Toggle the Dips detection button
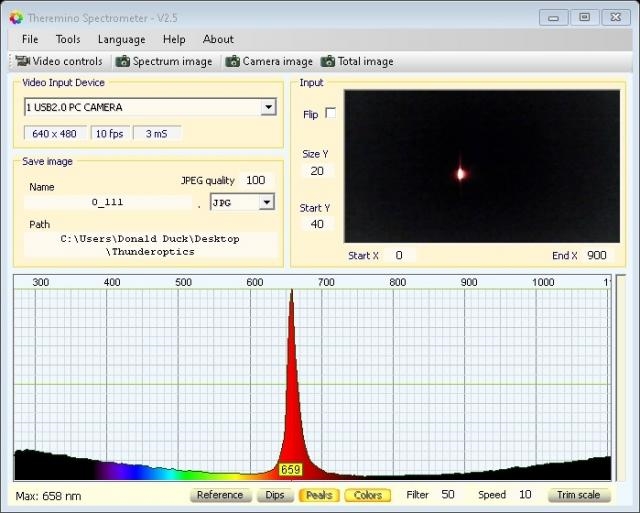The image size is (640, 513). pos(273,495)
